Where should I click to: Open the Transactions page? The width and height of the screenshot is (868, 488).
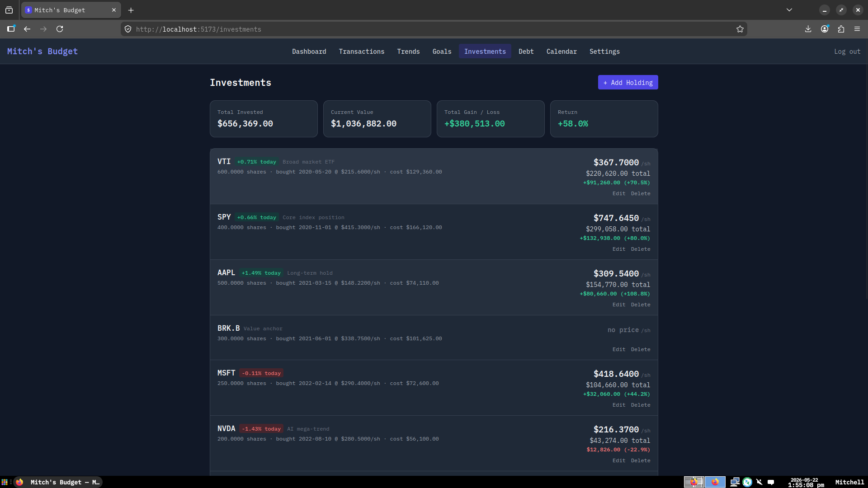click(362, 52)
